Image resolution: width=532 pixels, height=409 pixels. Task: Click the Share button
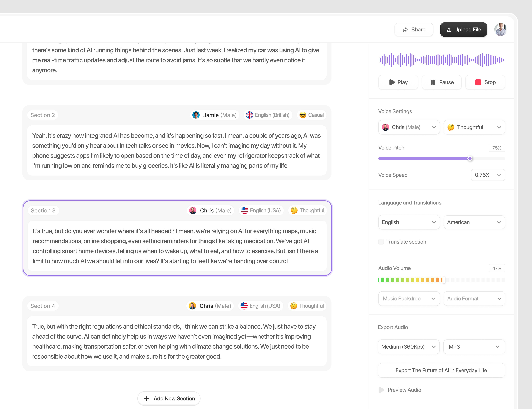point(414,30)
